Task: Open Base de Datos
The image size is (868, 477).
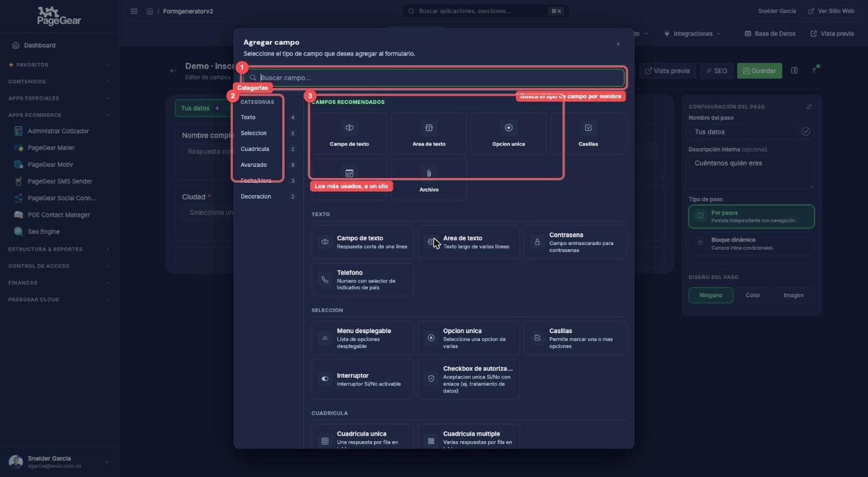Action: click(770, 33)
